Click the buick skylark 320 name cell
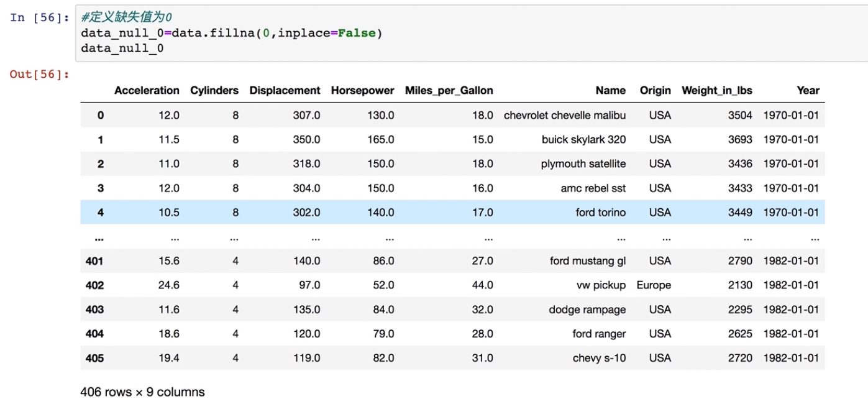868x409 pixels. click(x=583, y=139)
